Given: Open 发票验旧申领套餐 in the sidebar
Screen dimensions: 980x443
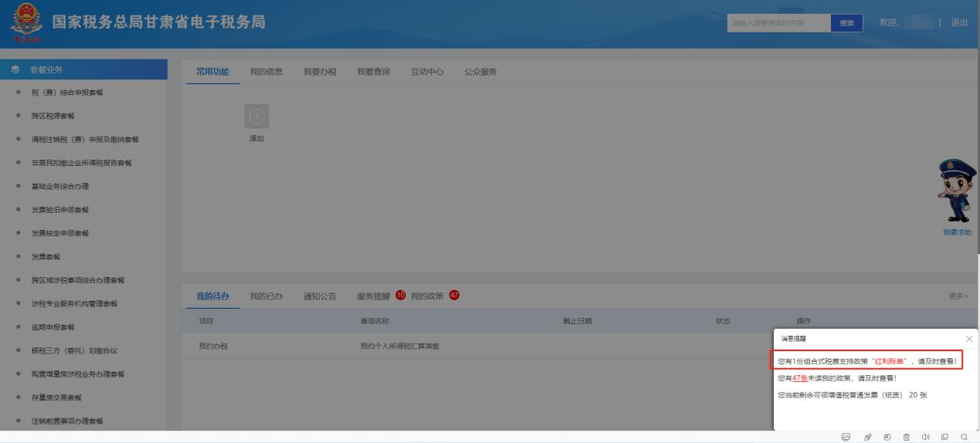Looking at the screenshot, I should (x=60, y=210).
